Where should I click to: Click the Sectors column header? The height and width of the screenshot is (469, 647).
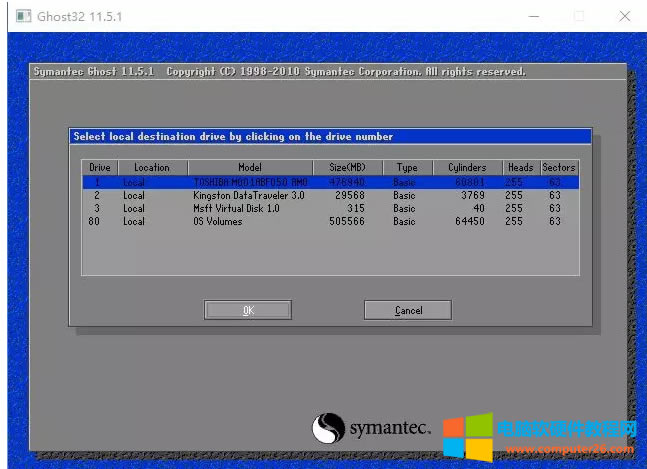pyautogui.click(x=559, y=168)
